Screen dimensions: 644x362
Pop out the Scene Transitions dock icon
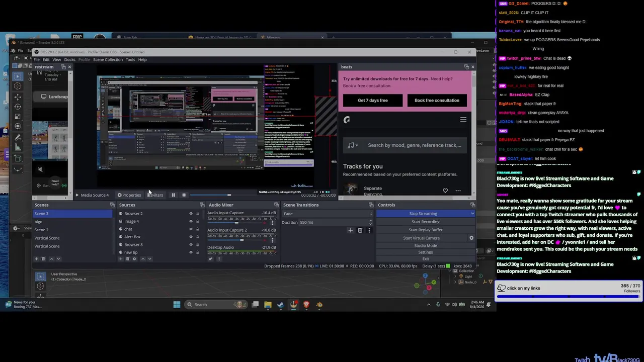[x=371, y=205]
